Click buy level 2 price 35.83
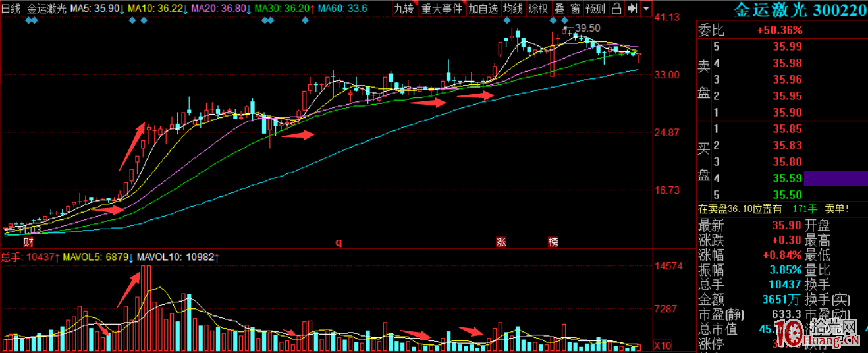Viewport: 868px width, 353px height. (x=788, y=146)
